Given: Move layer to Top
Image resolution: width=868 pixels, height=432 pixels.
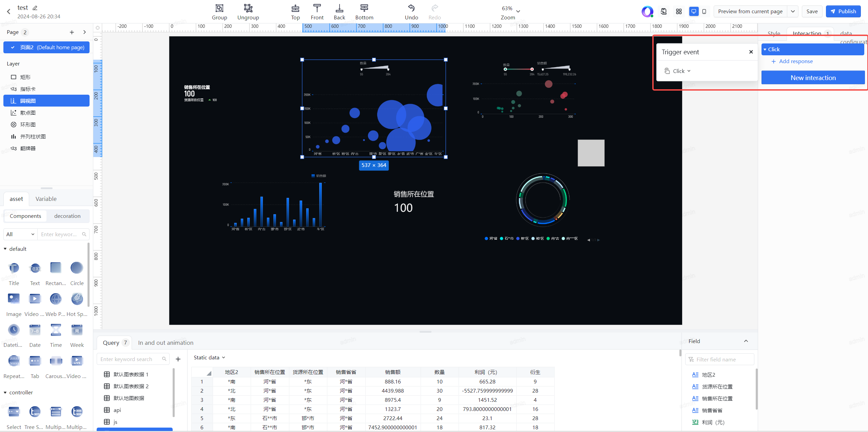Looking at the screenshot, I should [295, 8].
